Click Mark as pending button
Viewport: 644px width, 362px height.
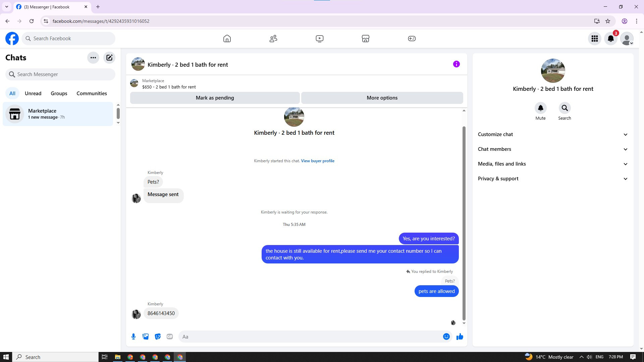pyautogui.click(x=215, y=98)
